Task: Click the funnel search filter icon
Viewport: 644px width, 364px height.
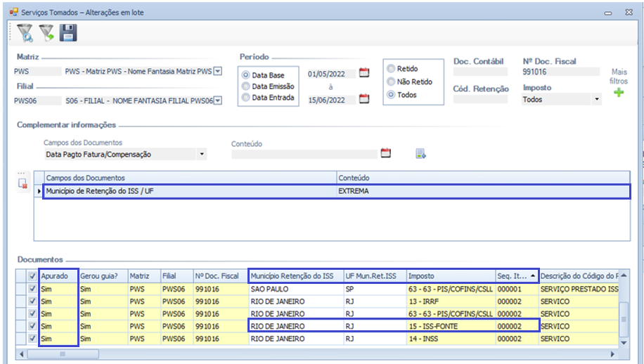Action: 25,33
